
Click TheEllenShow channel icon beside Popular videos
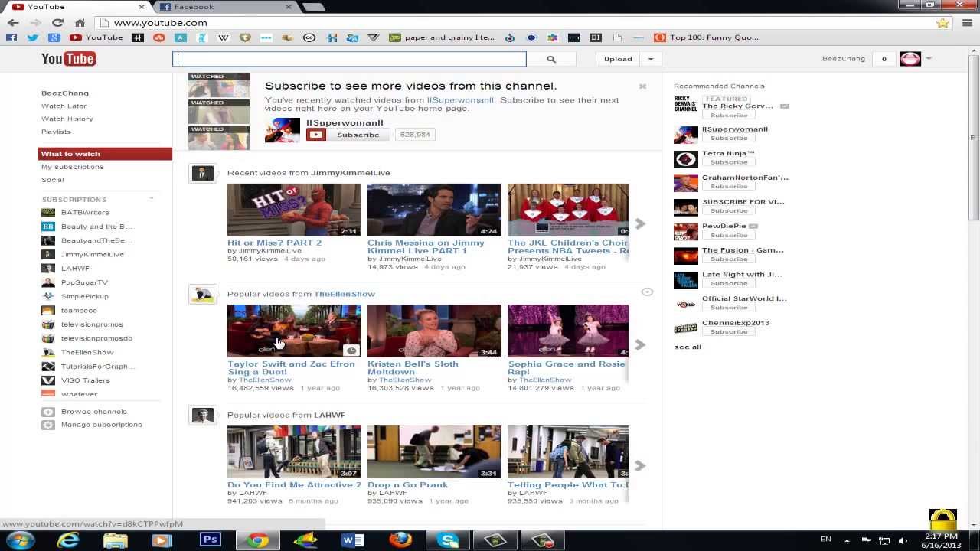(203, 294)
